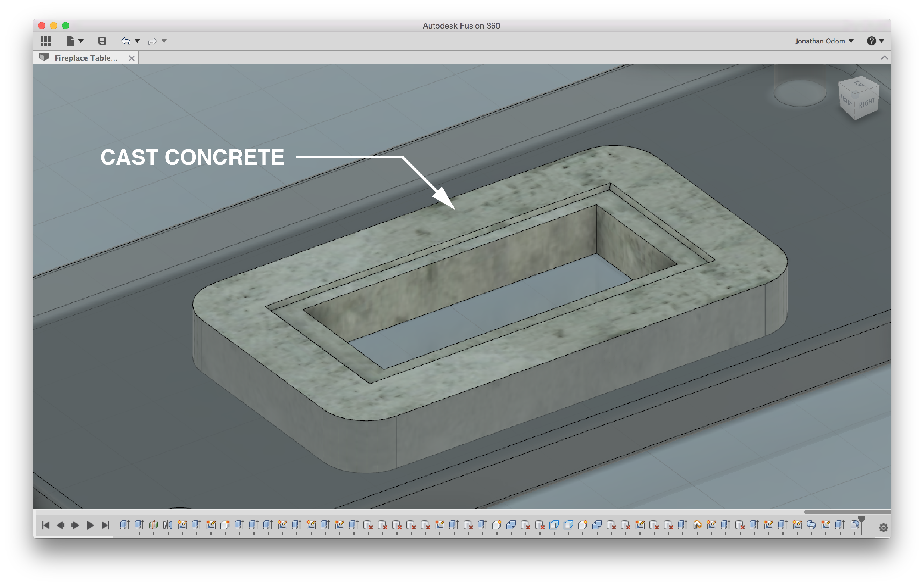Image resolution: width=924 pixels, height=586 pixels.
Task: Open the undo history dropdown arrow
Action: click(x=137, y=41)
